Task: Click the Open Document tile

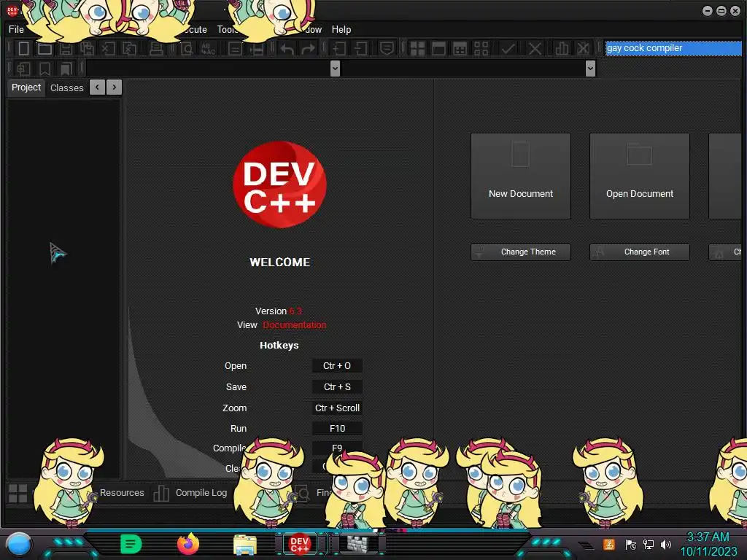Action: click(640, 176)
